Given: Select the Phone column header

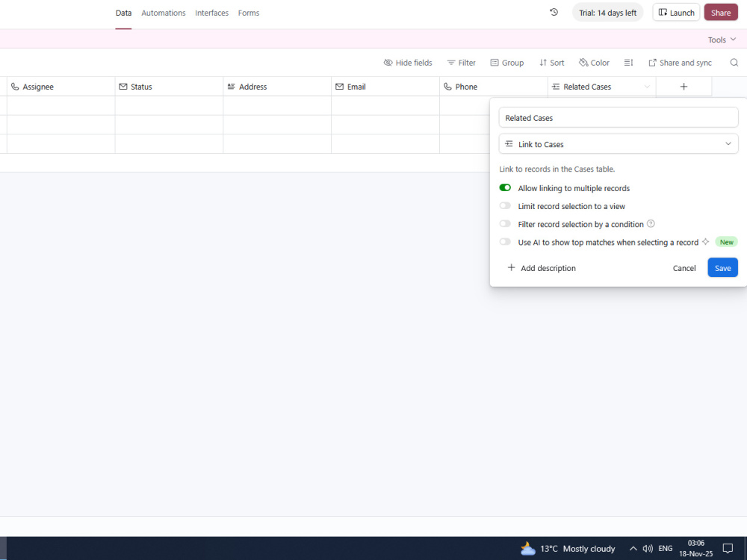Looking at the screenshot, I should click(494, 87).
